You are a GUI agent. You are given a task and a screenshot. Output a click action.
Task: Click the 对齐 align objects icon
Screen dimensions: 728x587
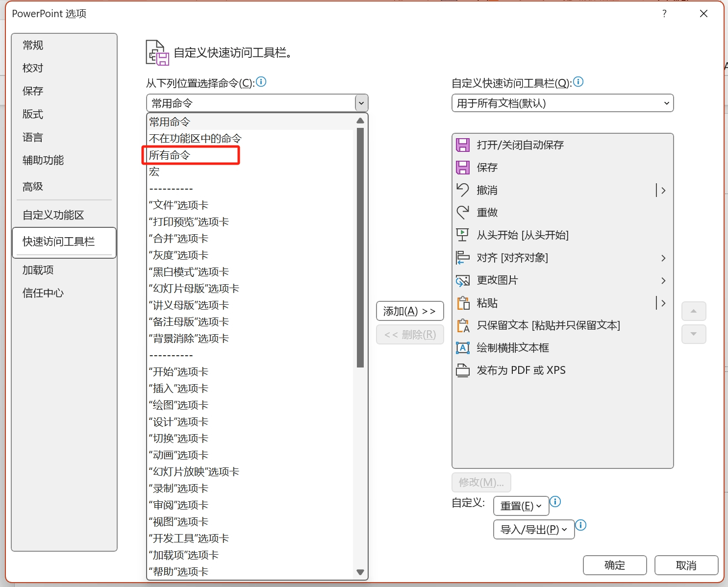[463, 258]
